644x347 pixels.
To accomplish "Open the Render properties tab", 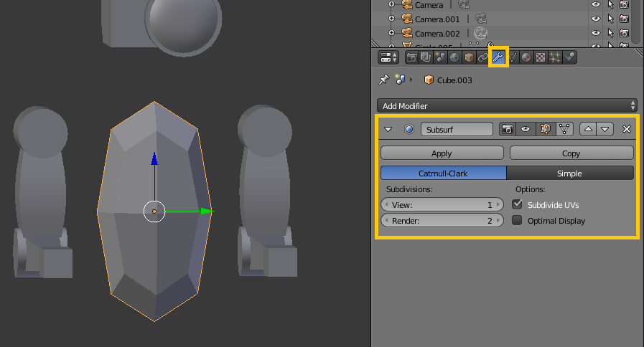I will [411, 57].
